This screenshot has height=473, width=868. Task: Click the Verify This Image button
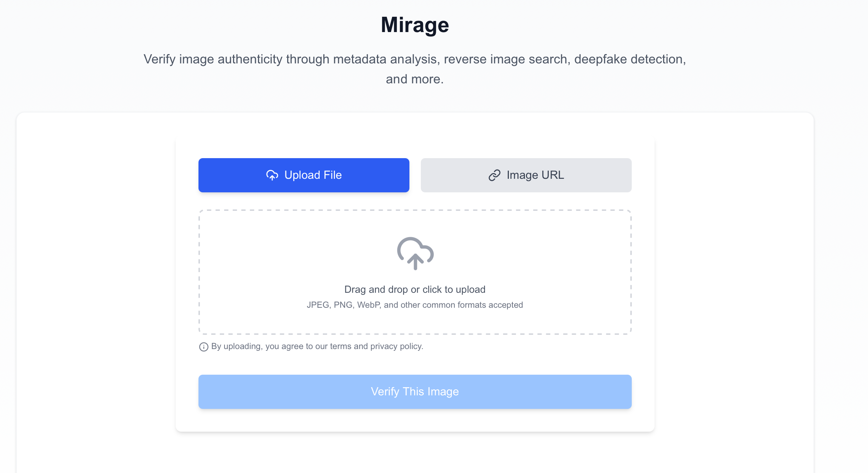click(x=415, y=391)
